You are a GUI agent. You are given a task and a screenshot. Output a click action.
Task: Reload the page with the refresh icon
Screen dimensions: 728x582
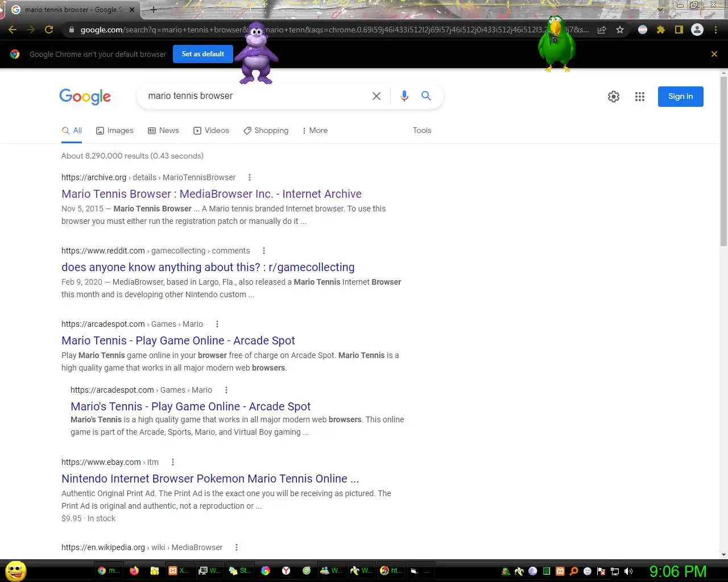49,30
